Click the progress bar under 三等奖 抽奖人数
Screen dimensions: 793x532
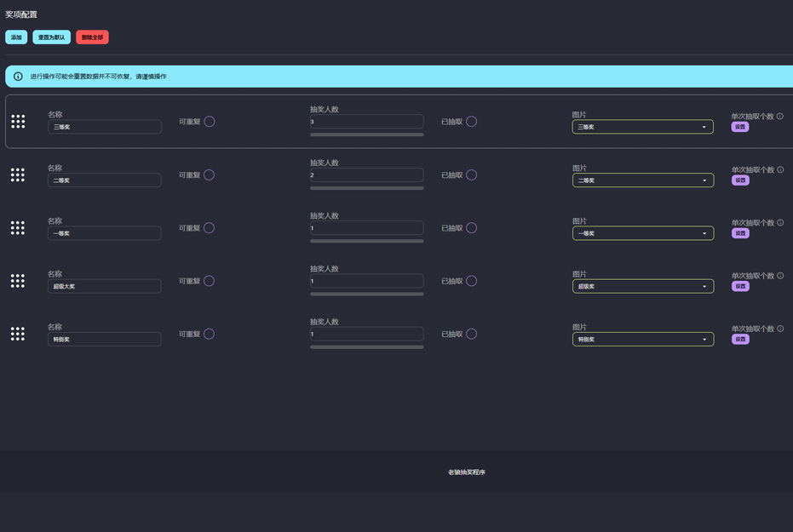coord(366,134)
